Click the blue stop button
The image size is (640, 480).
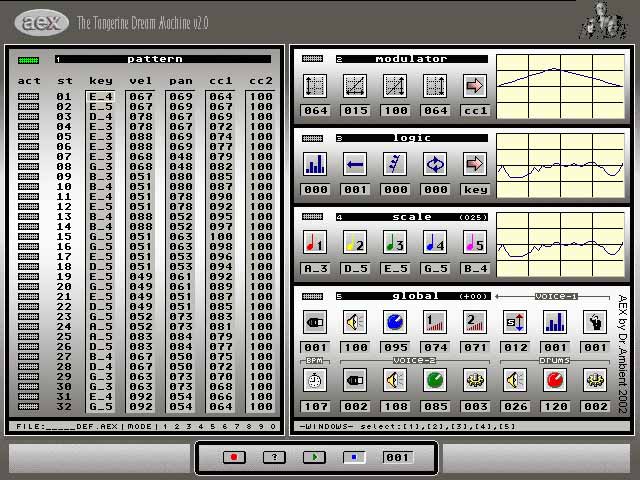[354, 457]
